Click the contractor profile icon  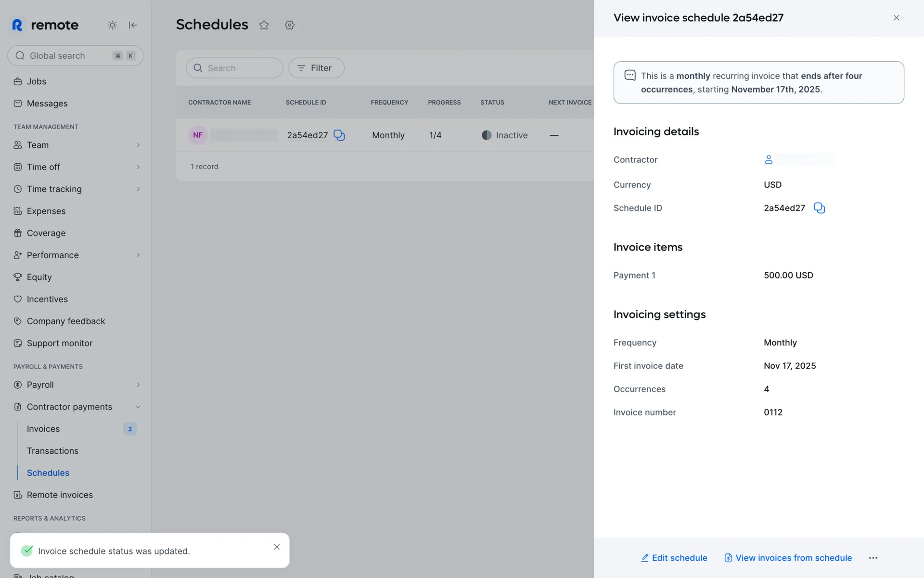[x=769, y=160]
